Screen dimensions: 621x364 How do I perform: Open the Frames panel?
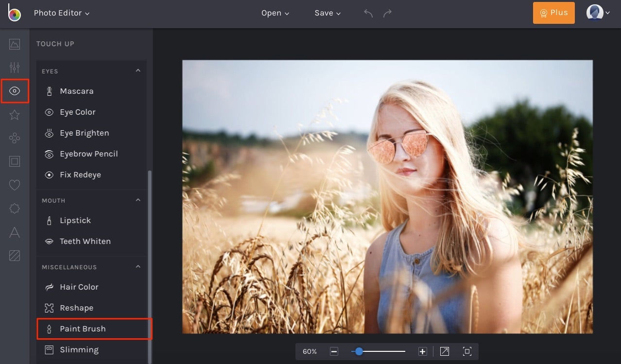point(15,161)
